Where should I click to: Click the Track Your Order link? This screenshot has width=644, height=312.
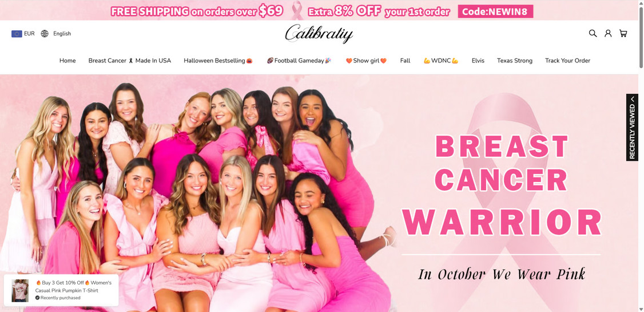click(x=567, y=61)
